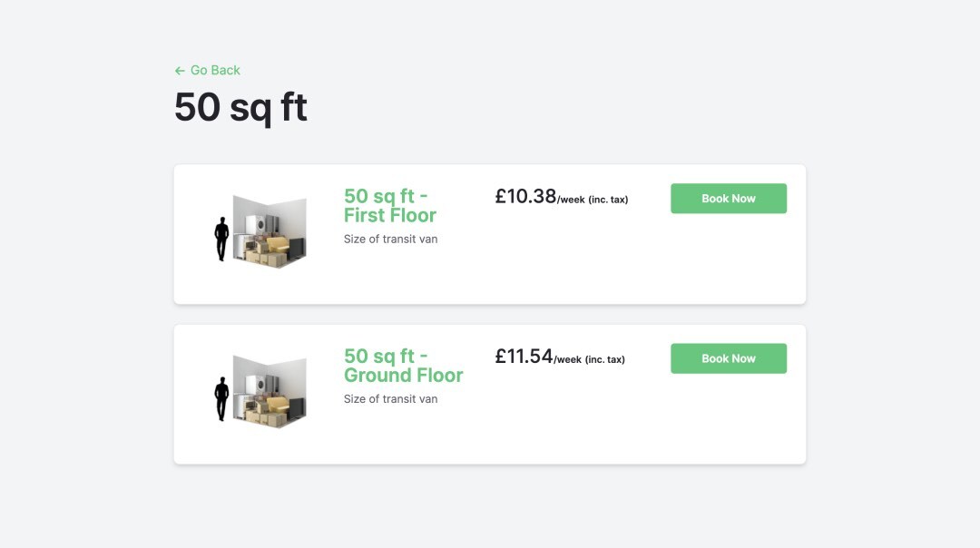The height and width of the screenshot is (548, 980).
Task: Click the £11.54 price amount
Action: [524, 356]
